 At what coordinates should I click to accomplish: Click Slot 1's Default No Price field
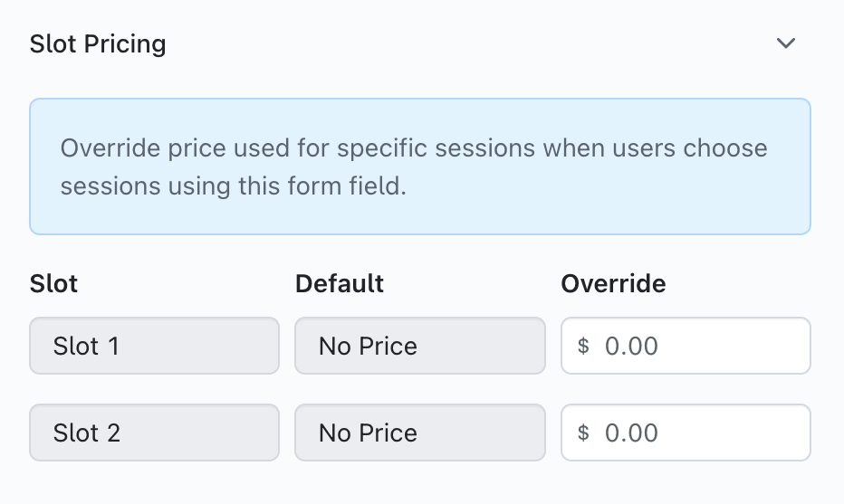(419, 346)
